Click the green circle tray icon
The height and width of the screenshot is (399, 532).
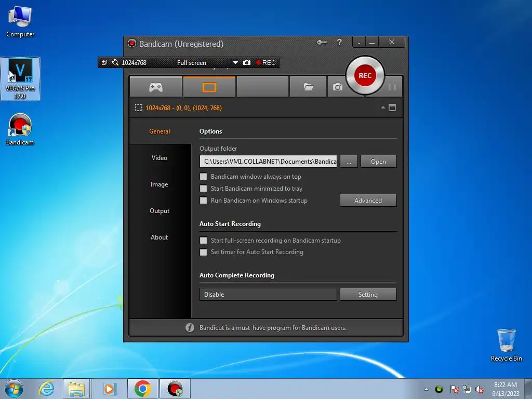[438, 389]
